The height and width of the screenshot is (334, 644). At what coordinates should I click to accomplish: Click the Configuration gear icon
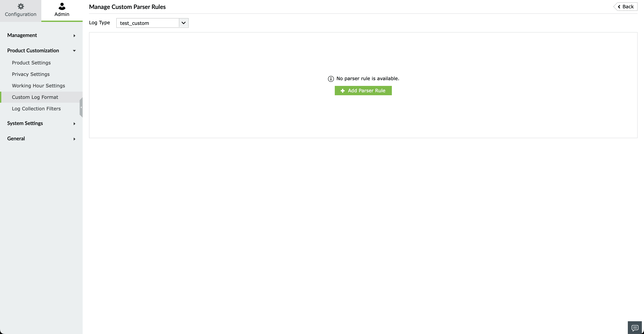pyautogui.click(x=21, y=6)
